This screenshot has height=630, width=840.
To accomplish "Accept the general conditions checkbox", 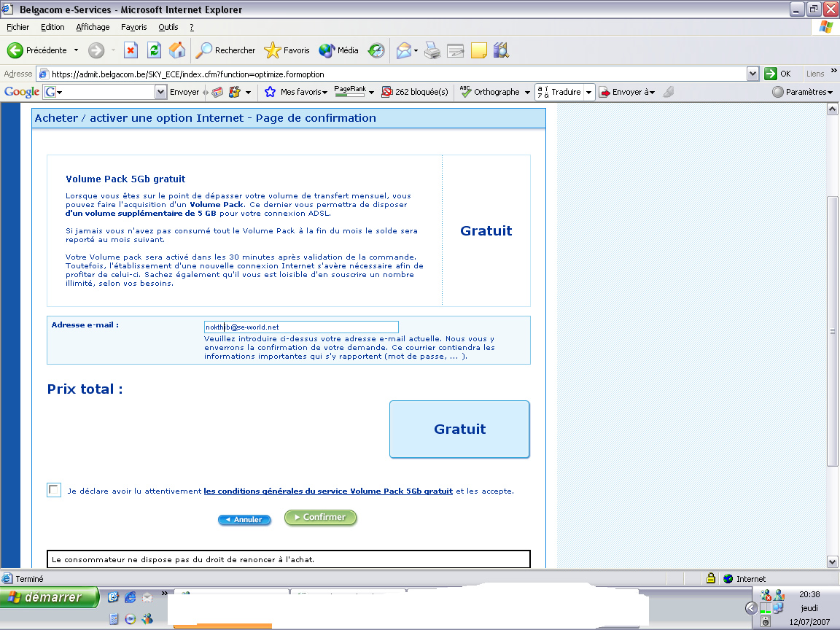I will click(54, 490).
